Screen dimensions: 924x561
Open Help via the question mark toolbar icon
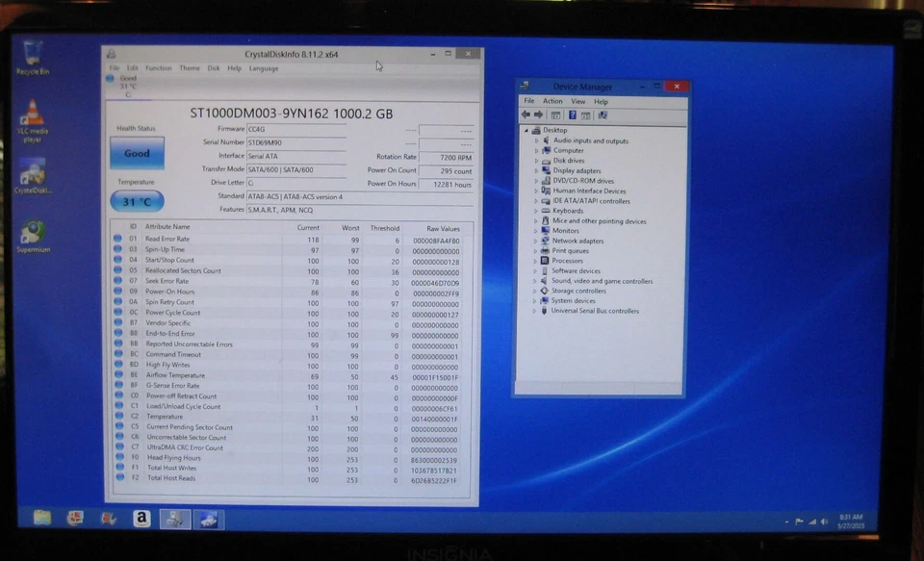(572, 115)
